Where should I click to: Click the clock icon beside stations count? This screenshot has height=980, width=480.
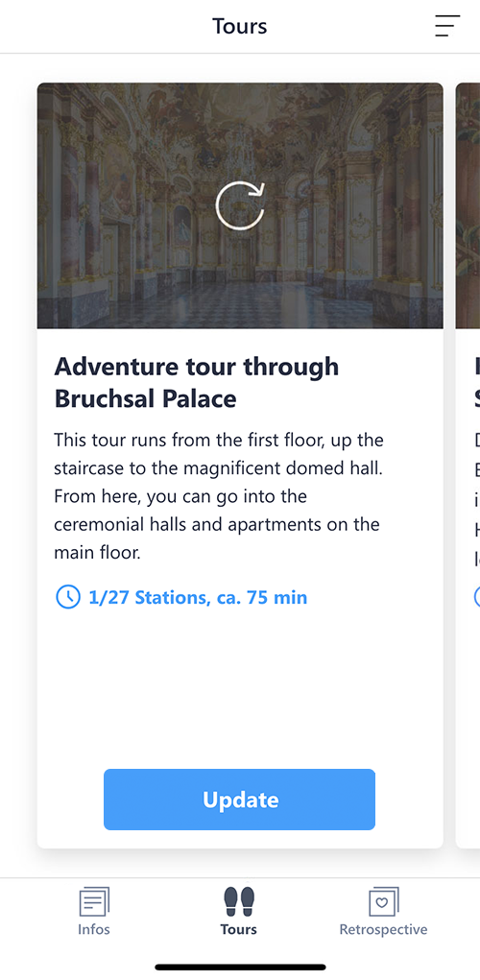coord(67,597)
